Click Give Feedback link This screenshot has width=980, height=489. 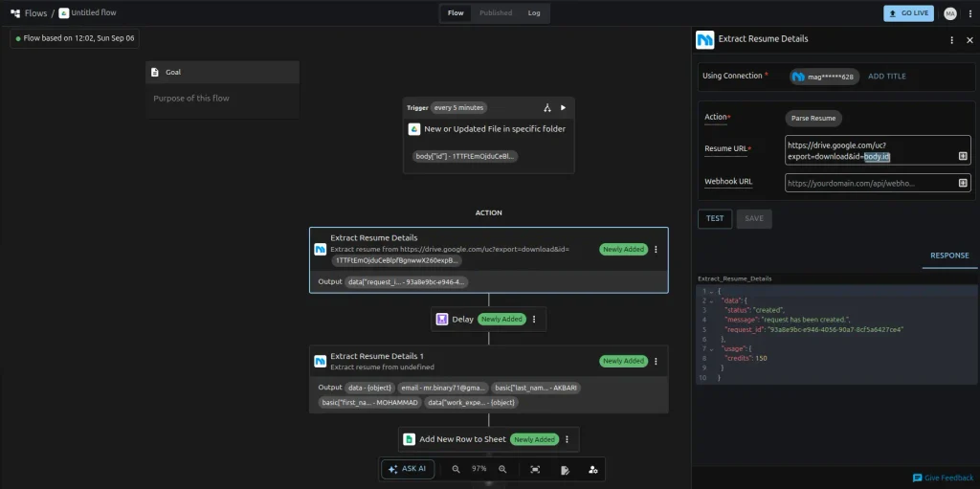point(944,478)
